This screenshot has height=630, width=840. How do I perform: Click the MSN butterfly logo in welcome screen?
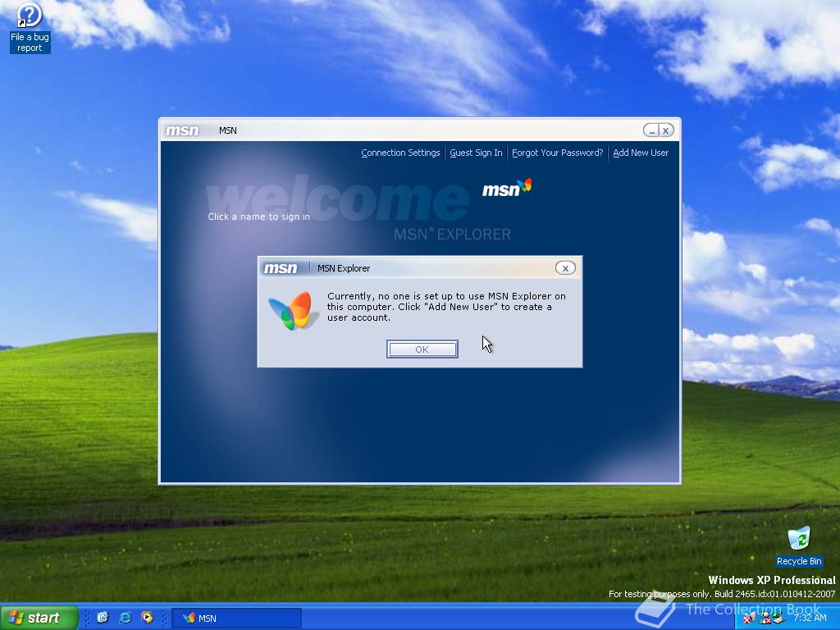pos(507,188)
